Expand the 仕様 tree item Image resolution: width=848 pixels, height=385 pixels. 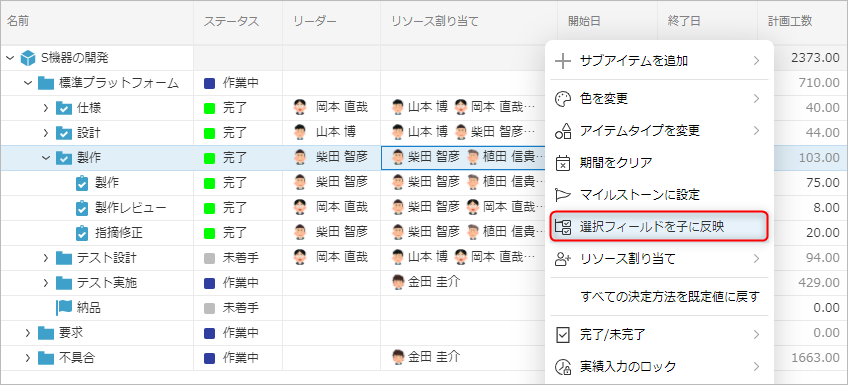[x=46, y=108]
